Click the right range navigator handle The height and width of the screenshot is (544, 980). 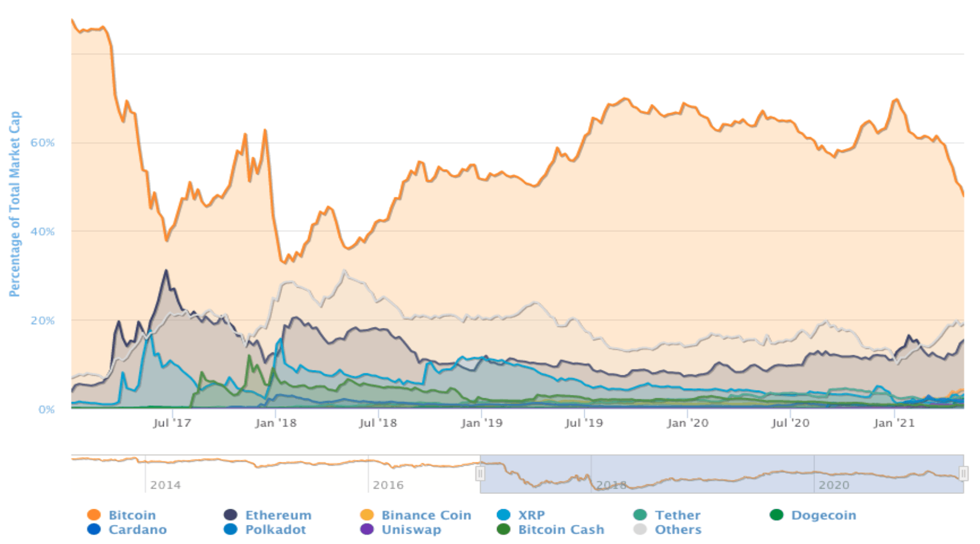pyautogui.click(x=963, y=474)
